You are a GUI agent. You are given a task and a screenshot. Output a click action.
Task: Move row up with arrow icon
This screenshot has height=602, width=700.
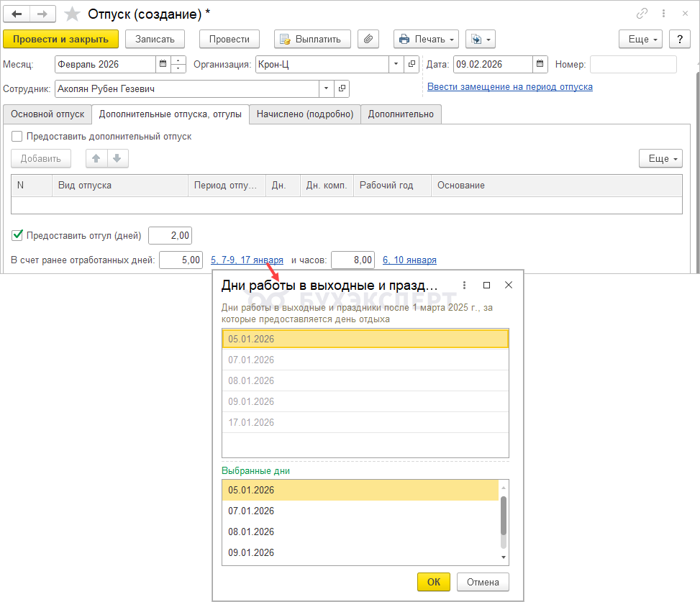[x=96, y=158]
